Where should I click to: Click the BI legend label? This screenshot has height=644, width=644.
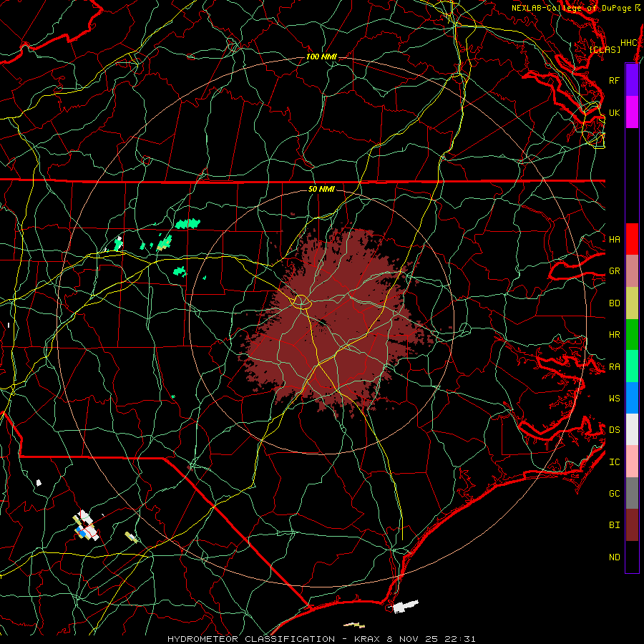click(x=614, y=525)
